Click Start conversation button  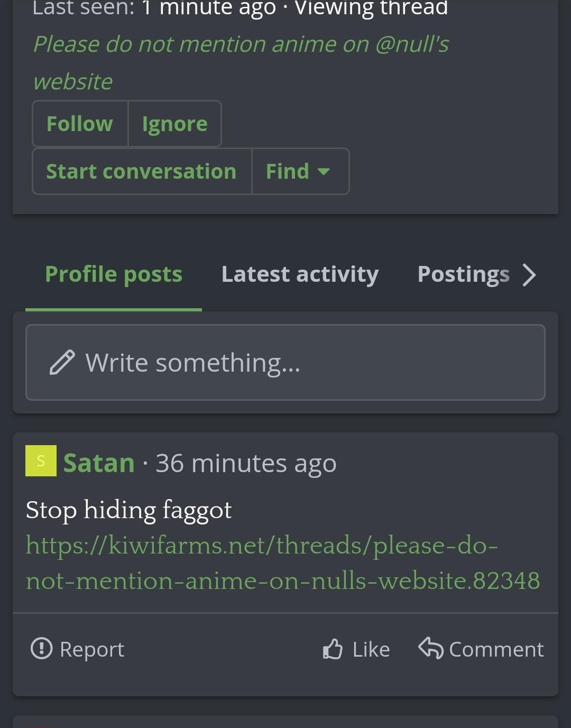tap(142, 171)
